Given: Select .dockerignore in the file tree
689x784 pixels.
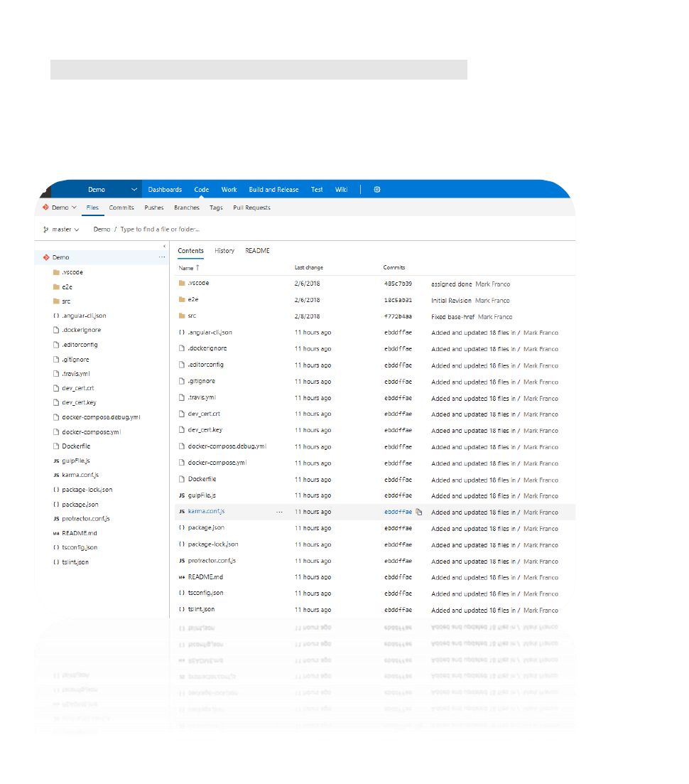Looking at the screenshot, I should [x=81, y=330].
